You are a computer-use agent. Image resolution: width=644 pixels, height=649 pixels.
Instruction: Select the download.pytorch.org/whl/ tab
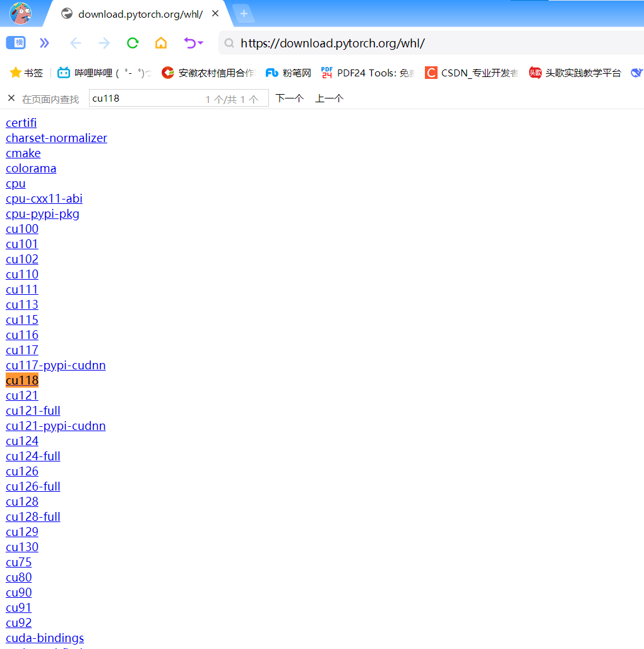[x=140, y=14]
